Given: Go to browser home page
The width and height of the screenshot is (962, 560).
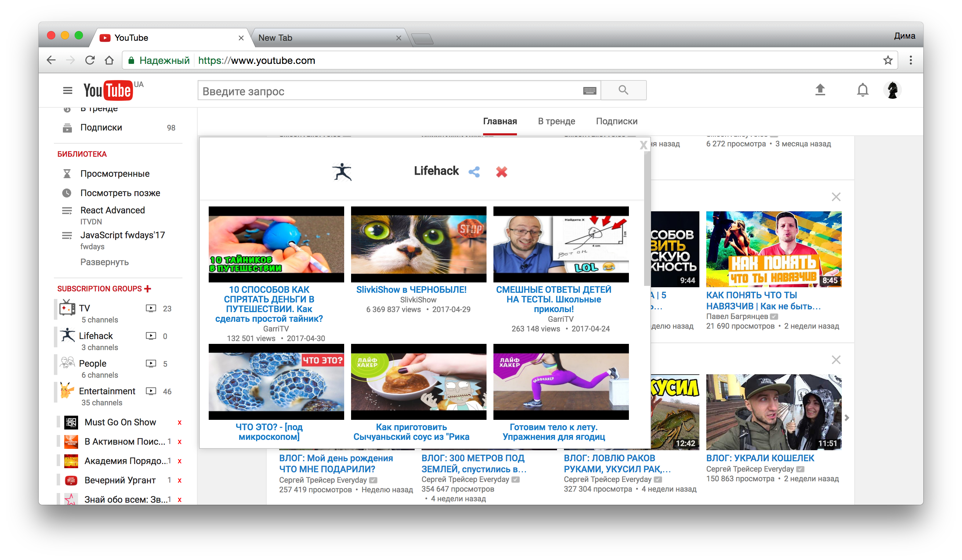Looking at the screenshot, I should [109, 60].
